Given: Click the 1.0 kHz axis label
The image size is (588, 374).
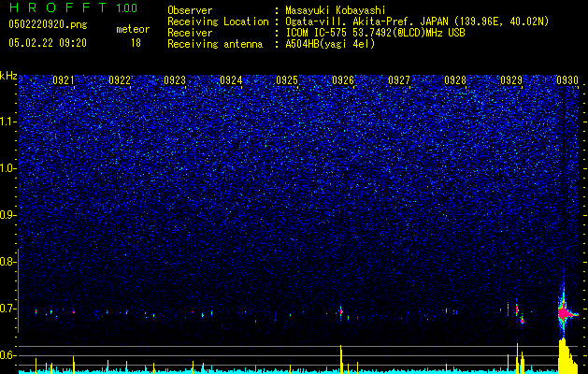Looking at the screenshot, I should tap(7, 168).
